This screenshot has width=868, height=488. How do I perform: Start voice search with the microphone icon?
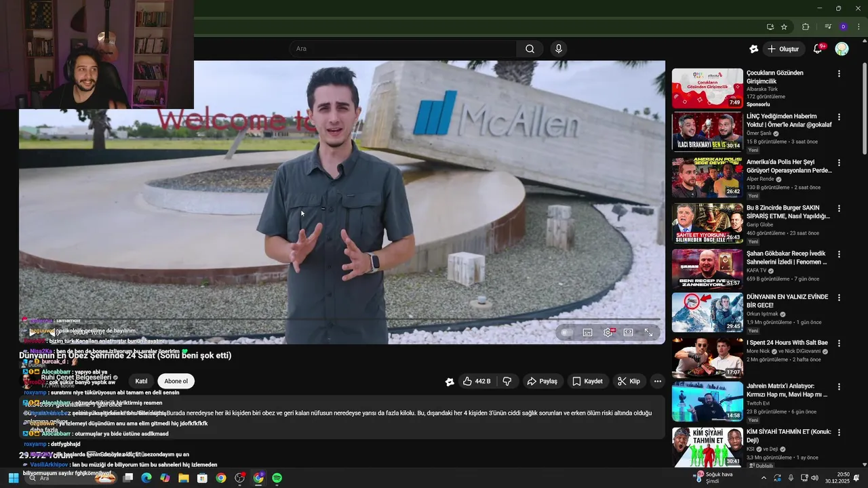pos(559,49)
